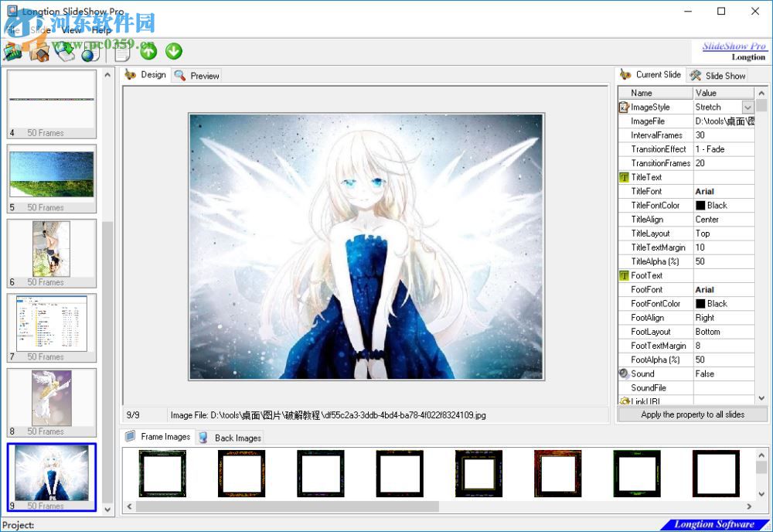Open the document notes toolbar icon
The width and height of the screenshot is (773, 532).
120,52
